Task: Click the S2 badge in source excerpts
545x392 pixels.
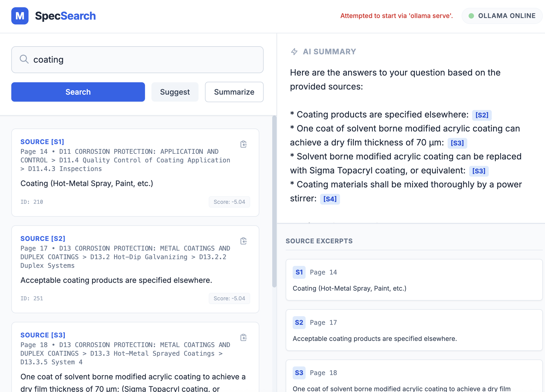Action: [x=299, y=322]
